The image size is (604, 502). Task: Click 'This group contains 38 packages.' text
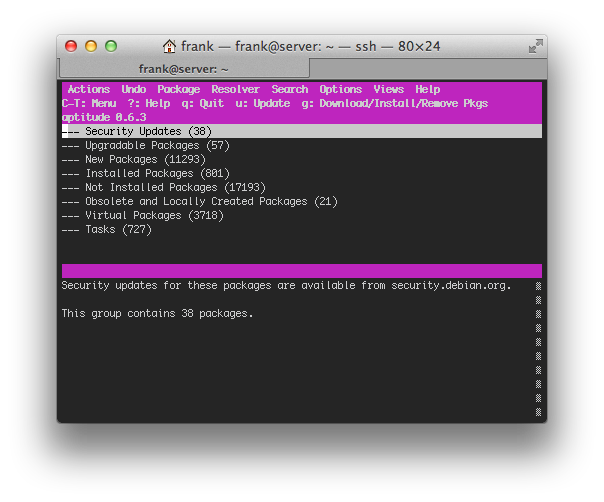[158, 314]
